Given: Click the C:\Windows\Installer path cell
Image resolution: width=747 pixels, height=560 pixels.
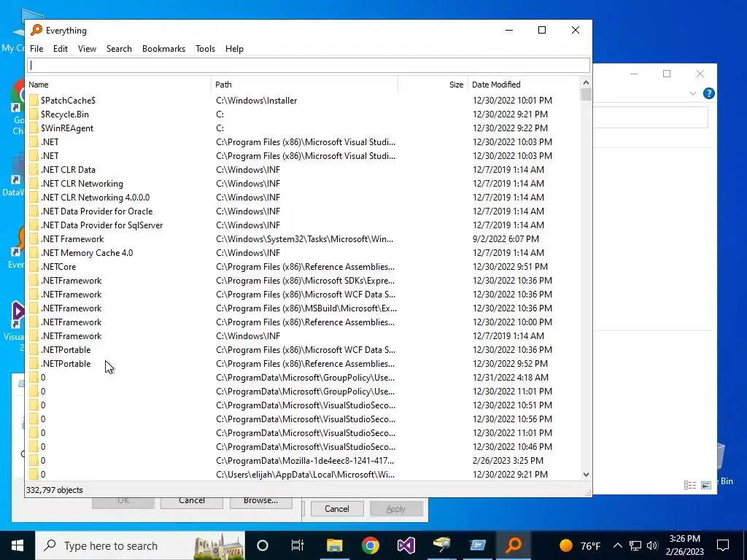Looking at the screenshot, I should click(x=256, y=101).
